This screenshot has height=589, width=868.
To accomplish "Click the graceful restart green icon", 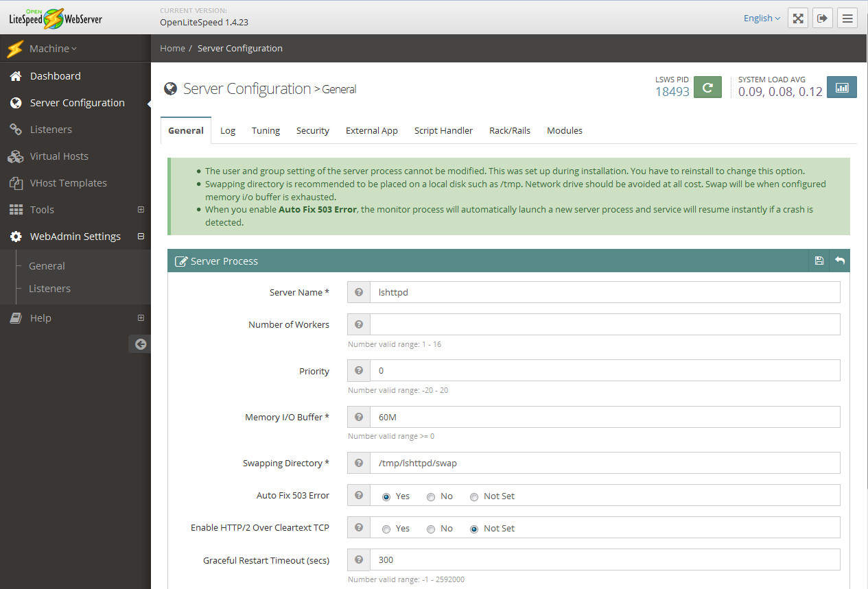I will click(707, 87).
